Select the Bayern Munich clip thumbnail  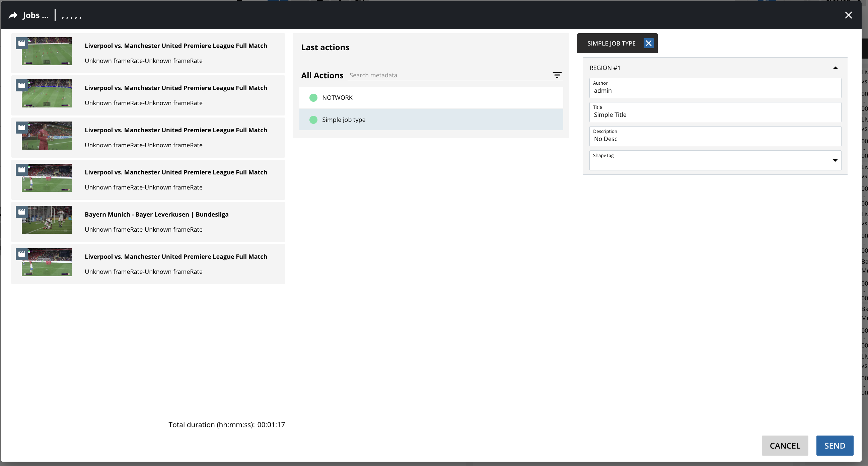tap(47, 220)
